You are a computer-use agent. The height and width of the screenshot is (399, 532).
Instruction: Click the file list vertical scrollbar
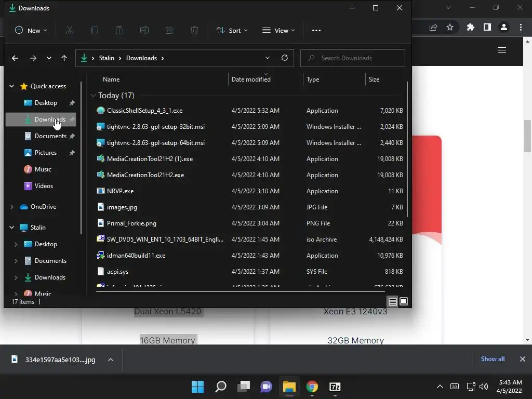coord(407,149)
